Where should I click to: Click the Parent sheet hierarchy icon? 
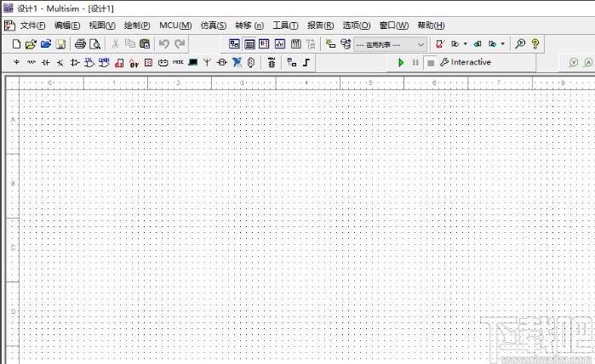(311, 44)
